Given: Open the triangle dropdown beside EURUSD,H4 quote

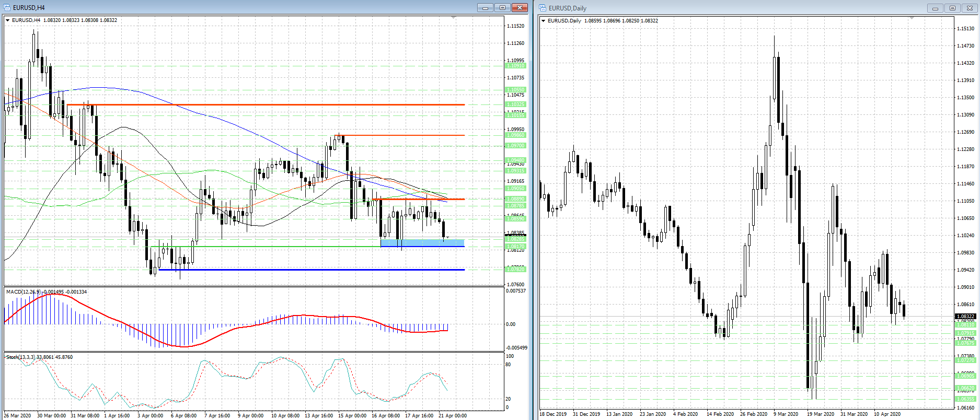Looking at the screenshot, I should pos(7,20).
